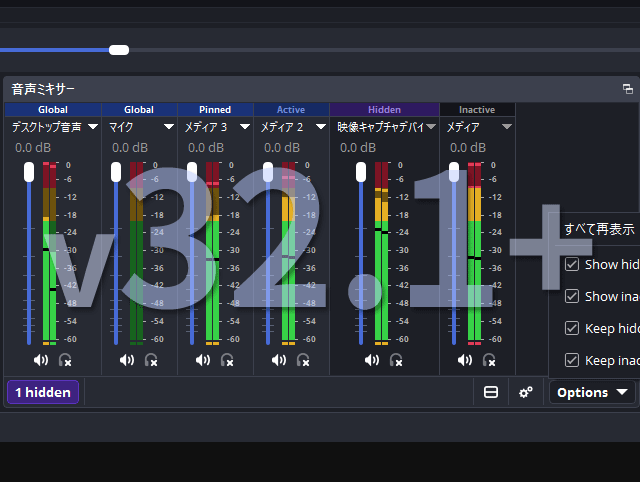Click the Inactive label above メディア
This screenshot has height=482, width=640.
pos(477,109)
